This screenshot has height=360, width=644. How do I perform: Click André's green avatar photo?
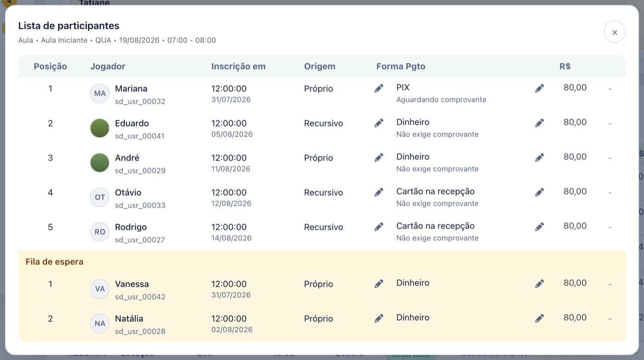click(x=100, y=163)
